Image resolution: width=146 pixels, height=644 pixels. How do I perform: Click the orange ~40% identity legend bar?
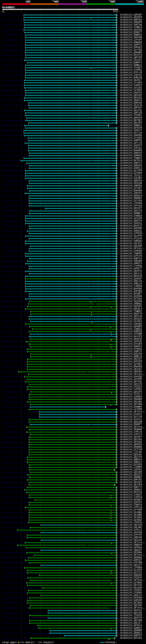pyautogui.click(x=45, y=4)
